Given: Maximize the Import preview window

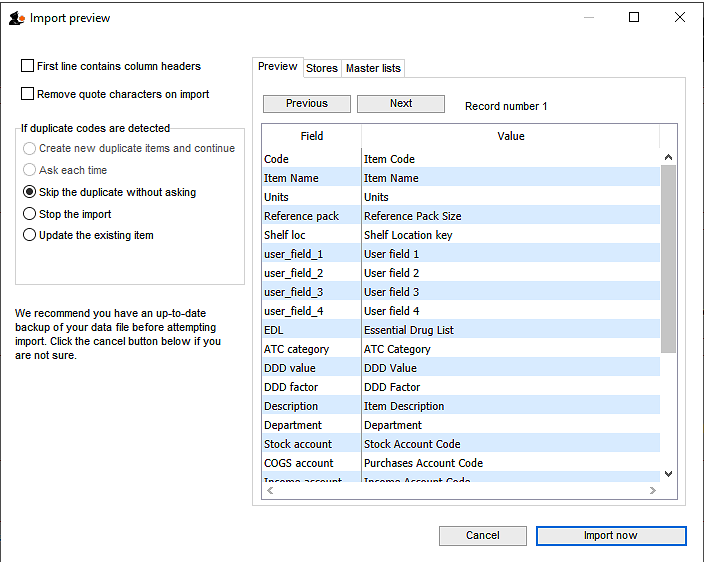Looking at the screenshot, I should click(x=634, y=17).
